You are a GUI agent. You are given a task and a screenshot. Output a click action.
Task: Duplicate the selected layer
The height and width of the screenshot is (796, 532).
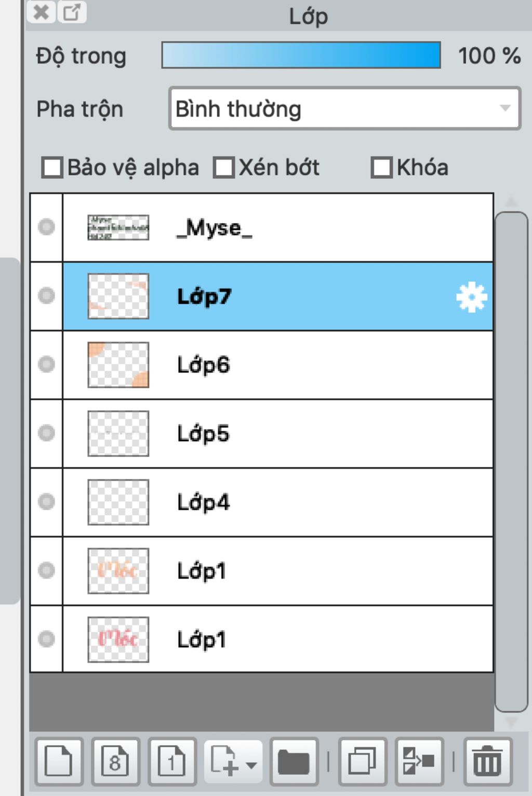point(362,761)
